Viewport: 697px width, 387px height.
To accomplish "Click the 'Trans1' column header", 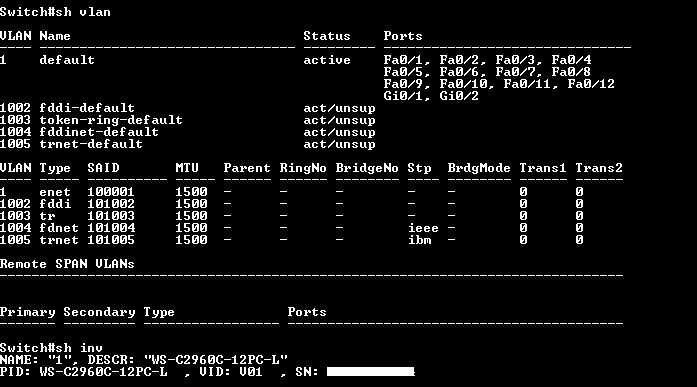I will 543,168.
